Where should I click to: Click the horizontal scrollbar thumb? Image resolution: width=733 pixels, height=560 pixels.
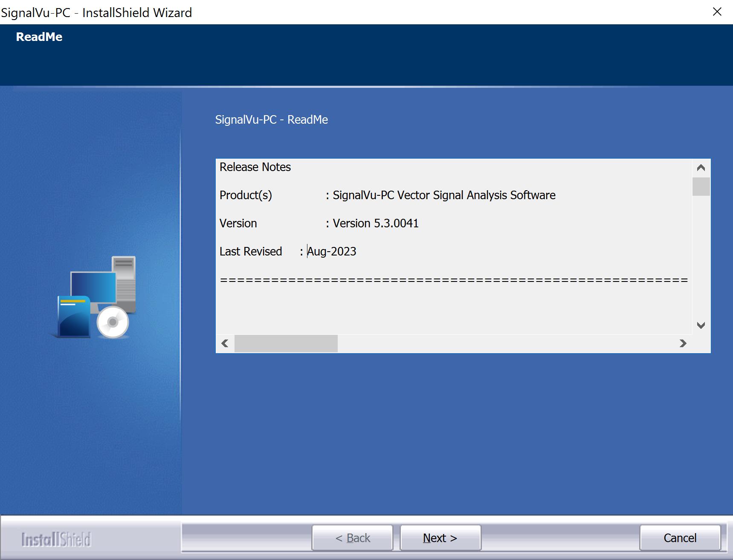coord(286,343)
